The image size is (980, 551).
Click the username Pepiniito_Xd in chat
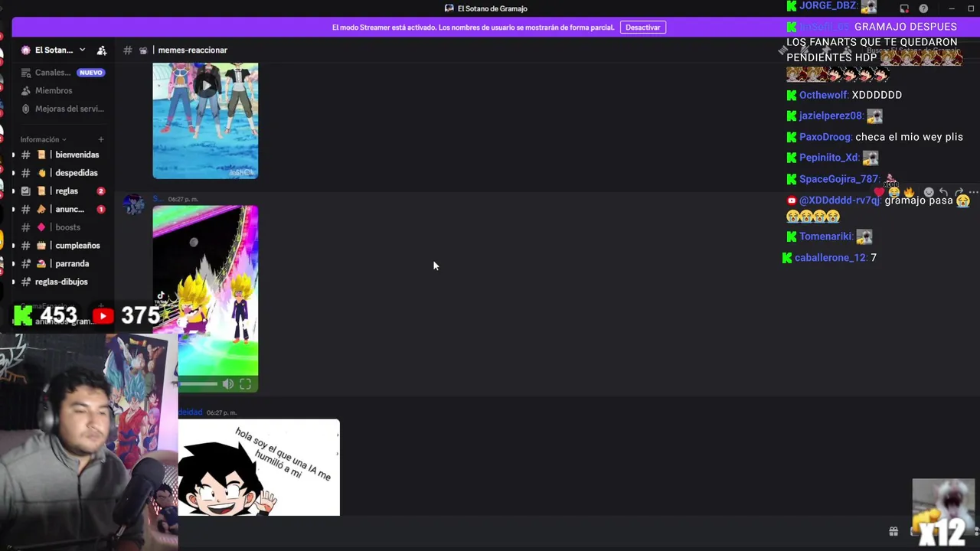pyautogui.click(x=829, y=158)
